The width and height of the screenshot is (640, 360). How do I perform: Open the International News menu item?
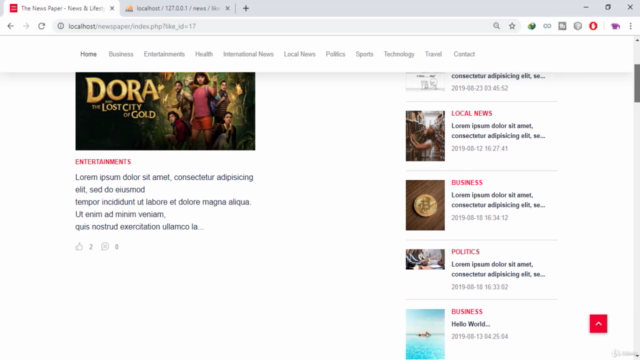[x=248, y=54]
